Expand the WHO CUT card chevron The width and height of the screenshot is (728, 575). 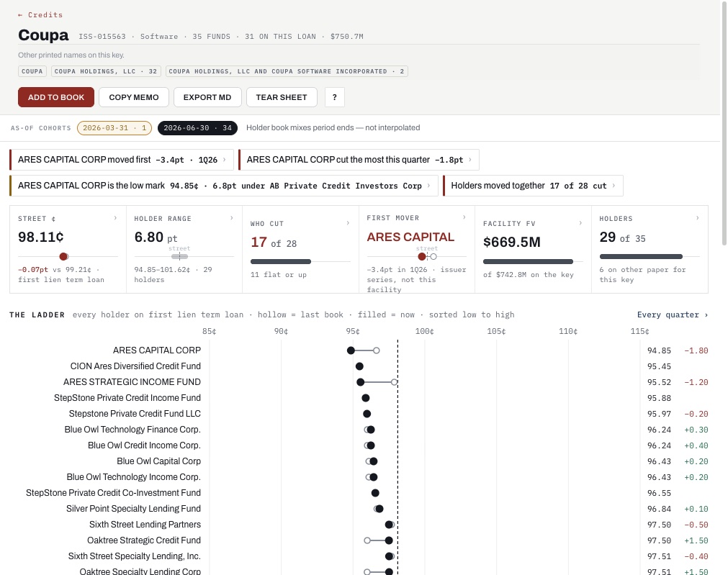[348, 223]
